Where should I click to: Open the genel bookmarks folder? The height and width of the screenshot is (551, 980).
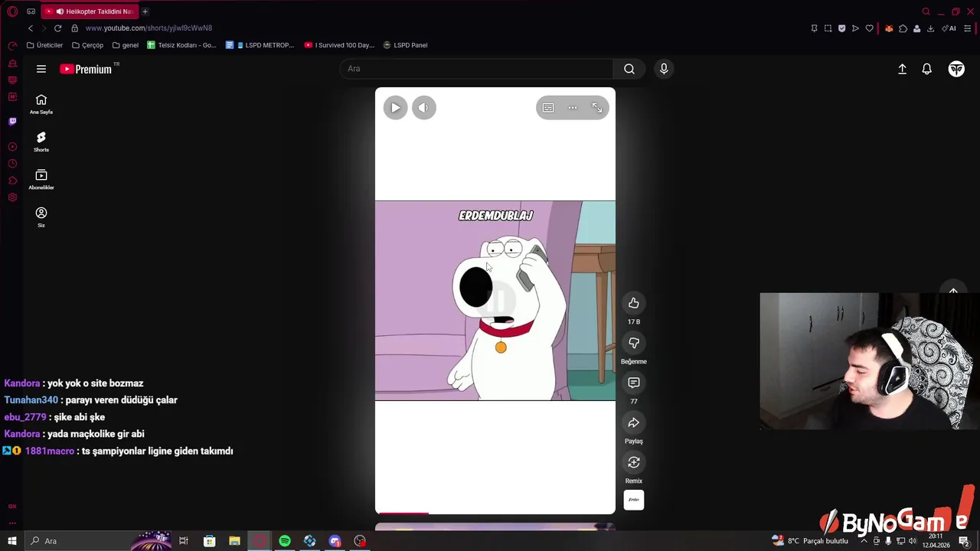[126, 45]
